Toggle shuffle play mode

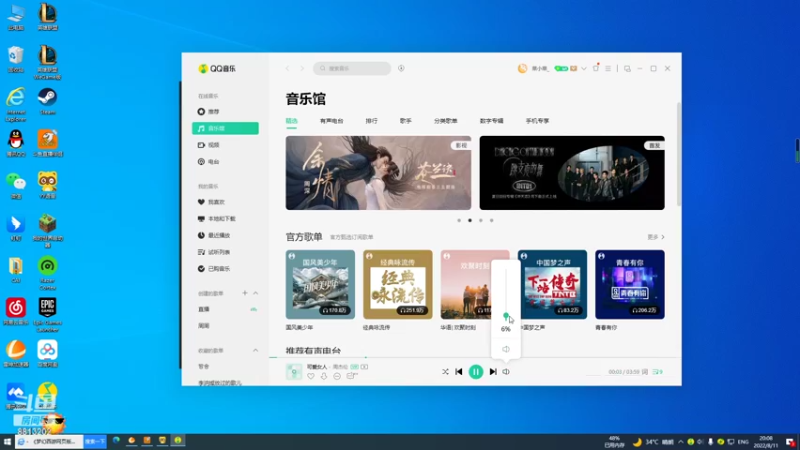445,372
